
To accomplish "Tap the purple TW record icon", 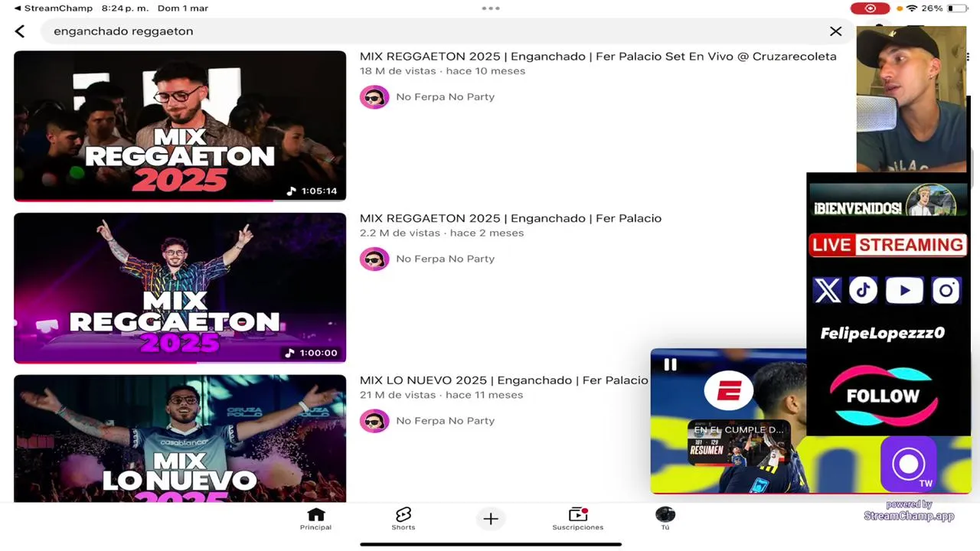I will pyautogui.click(x=909, y=464).
